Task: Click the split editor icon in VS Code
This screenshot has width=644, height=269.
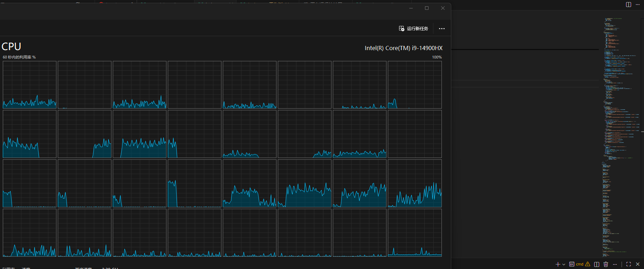Action: coord(628,5)
